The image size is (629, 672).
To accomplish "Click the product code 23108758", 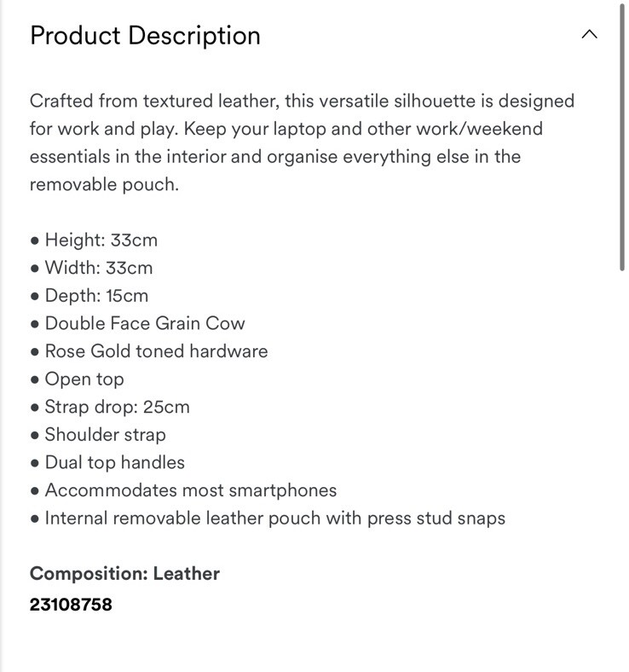I will pyautogui.click(x=71, y=605).
